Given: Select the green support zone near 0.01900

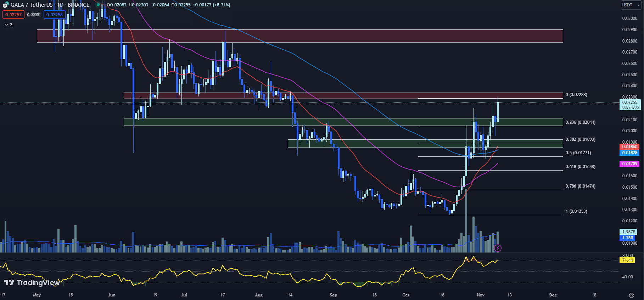Looking at the screenshot, I should point(425,144).
